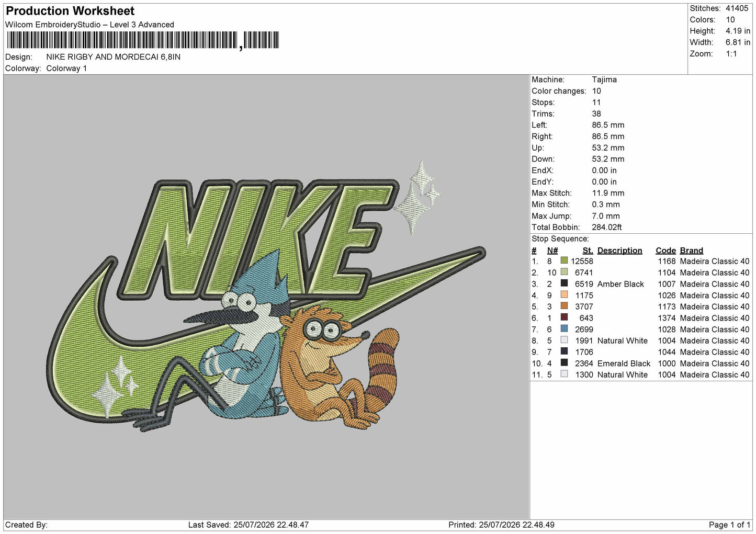756x534 pixels.
Task: Click the Colors value 10 at top right
Action: click(x=730, y=20)
